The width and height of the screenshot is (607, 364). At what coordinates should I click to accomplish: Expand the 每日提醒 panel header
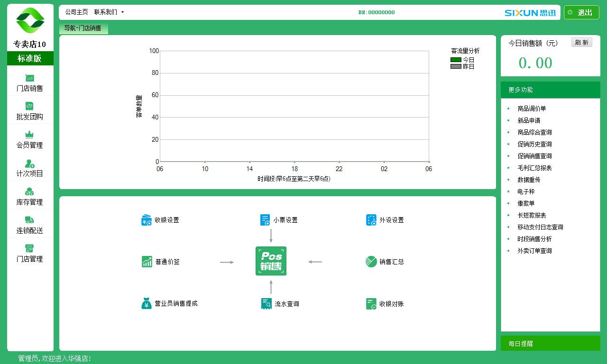point(550,344)
